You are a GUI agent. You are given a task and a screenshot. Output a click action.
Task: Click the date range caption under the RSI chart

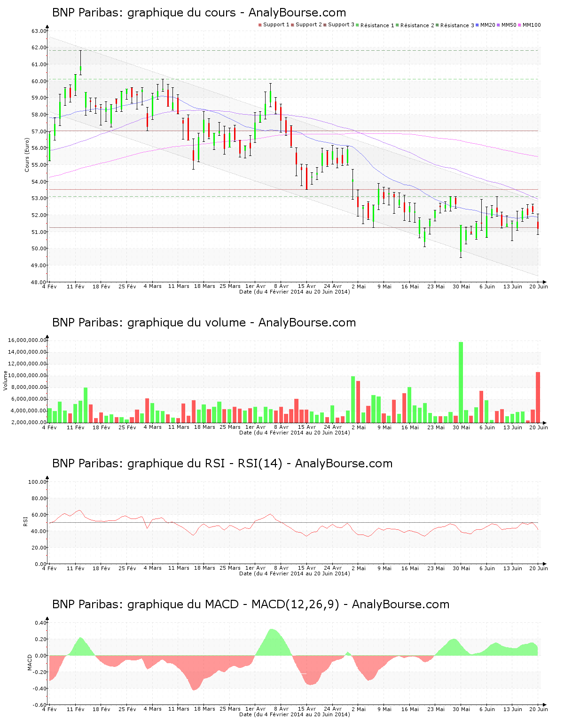pyautogui.click(x=295, y=573)
